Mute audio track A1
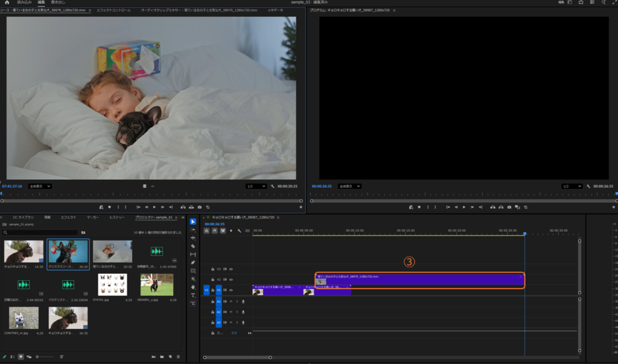618x364 pixels. tap(231, 301)
